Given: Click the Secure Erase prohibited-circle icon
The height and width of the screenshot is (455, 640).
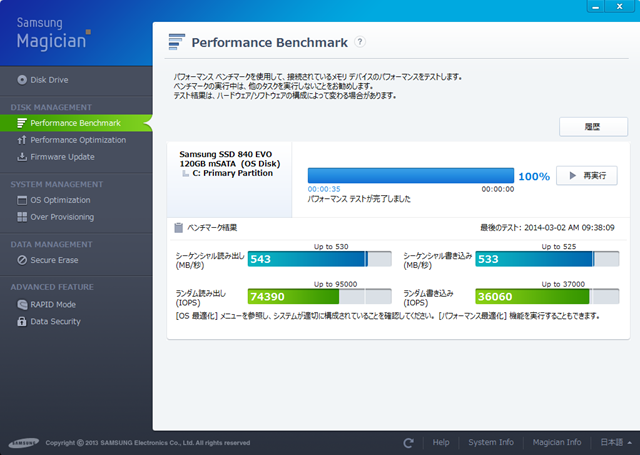Looking at the screenshot, I should click(x=22, y=260).
